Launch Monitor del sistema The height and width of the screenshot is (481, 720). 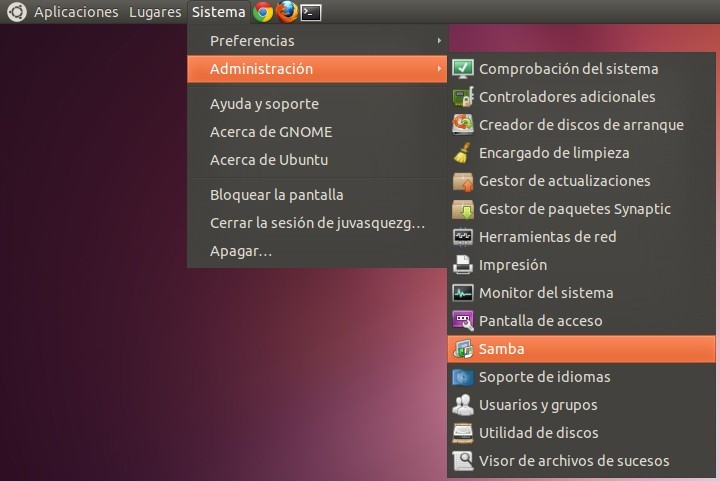581,293
